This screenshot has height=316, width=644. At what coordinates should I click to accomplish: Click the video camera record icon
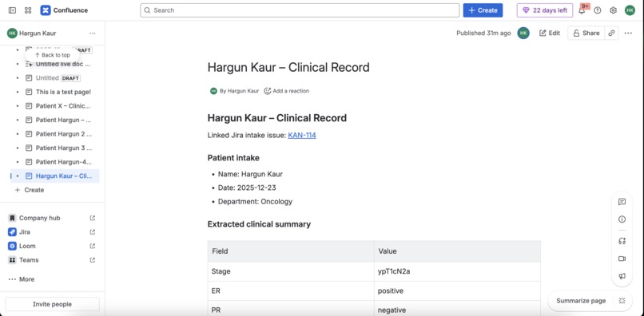tap(622, 259)
